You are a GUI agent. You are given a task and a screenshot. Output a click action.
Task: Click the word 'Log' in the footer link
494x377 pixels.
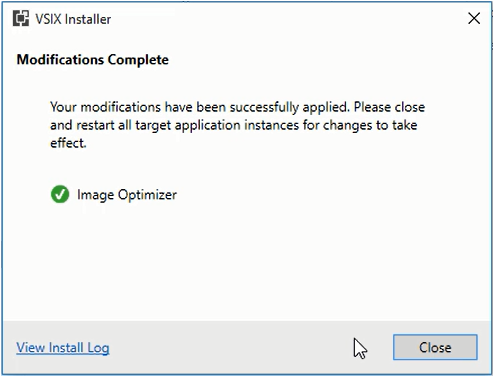[98, 348]
